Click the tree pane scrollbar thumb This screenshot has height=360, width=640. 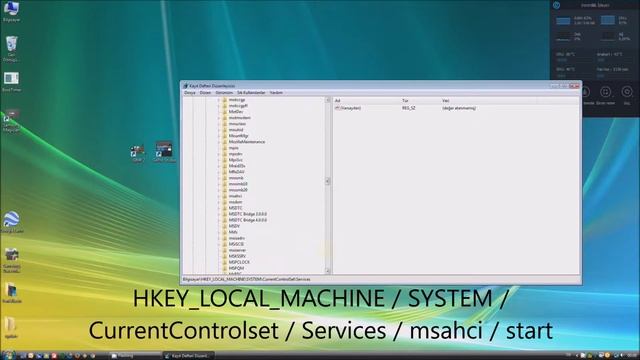pyautogui.click(x=327, y=181)
